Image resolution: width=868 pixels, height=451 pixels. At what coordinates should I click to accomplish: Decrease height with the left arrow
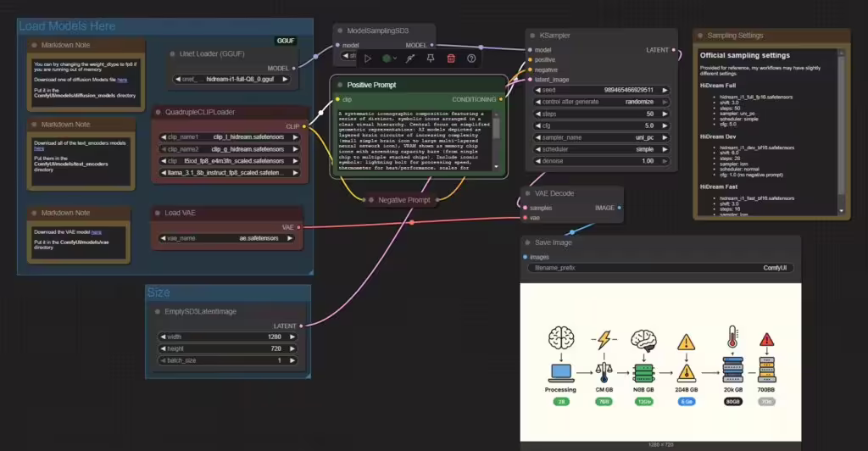coord(163,348)
